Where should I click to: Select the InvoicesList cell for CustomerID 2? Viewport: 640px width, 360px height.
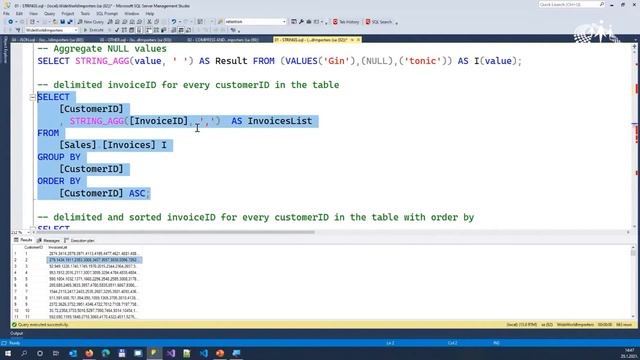(x=95, y=260)
